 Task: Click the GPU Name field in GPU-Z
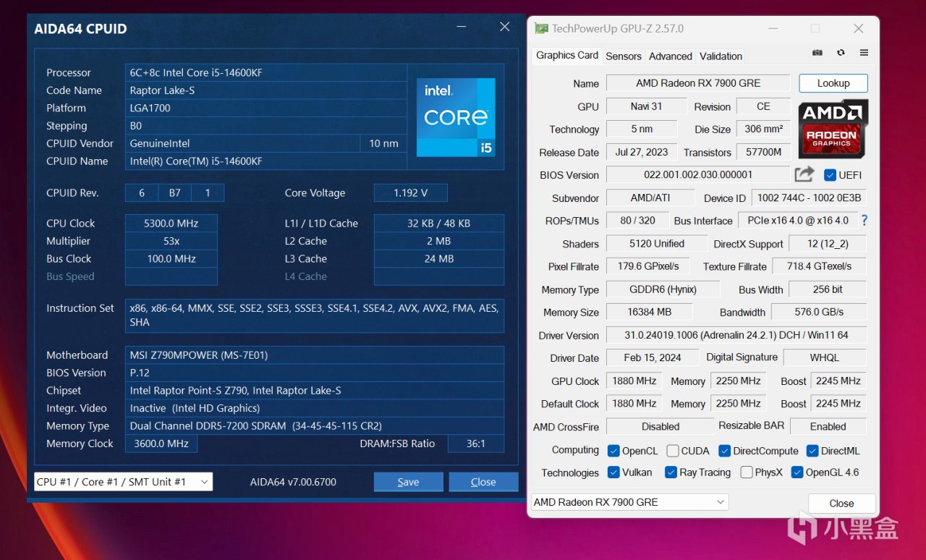698,83
